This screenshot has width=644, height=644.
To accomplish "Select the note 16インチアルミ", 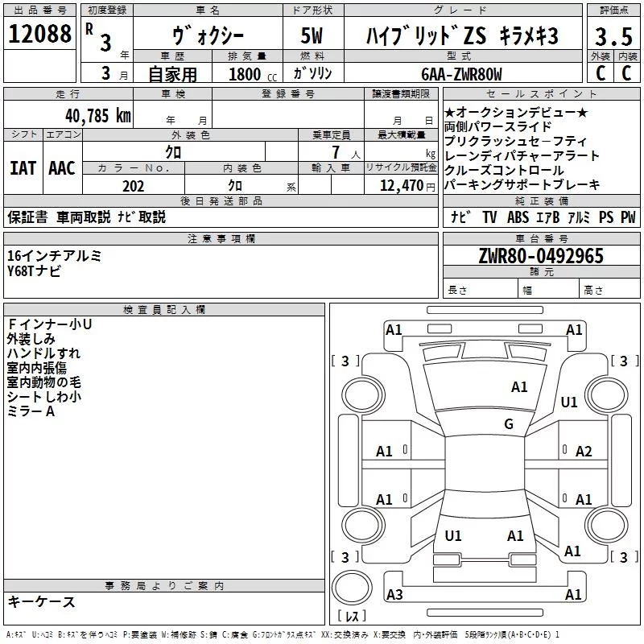I will [x=54, y=256].
